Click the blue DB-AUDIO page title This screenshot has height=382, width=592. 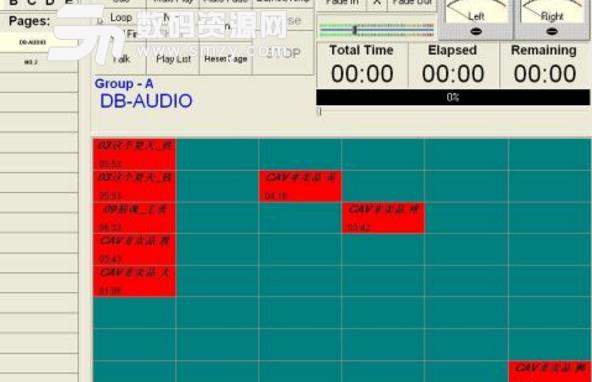tap(146, 101)
